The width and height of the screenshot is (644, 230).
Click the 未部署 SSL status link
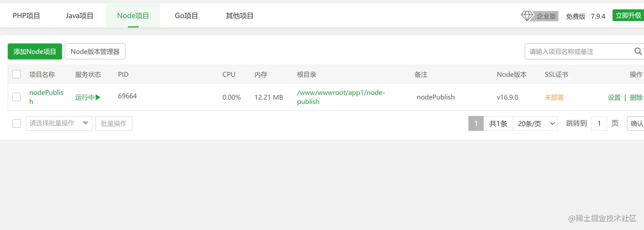pos(554,98)
